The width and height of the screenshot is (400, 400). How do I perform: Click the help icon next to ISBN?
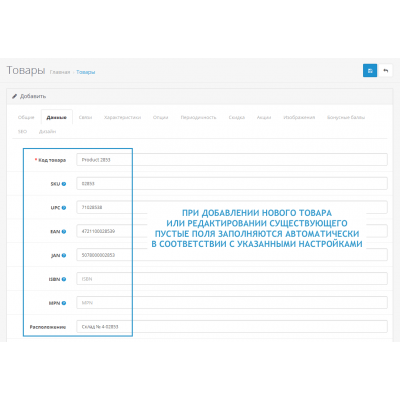(x=64, y=279)
